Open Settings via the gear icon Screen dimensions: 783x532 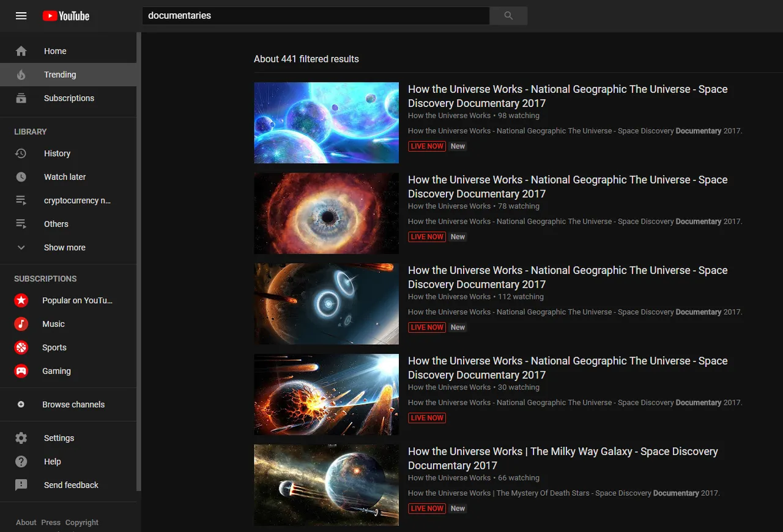coord(21,438)
